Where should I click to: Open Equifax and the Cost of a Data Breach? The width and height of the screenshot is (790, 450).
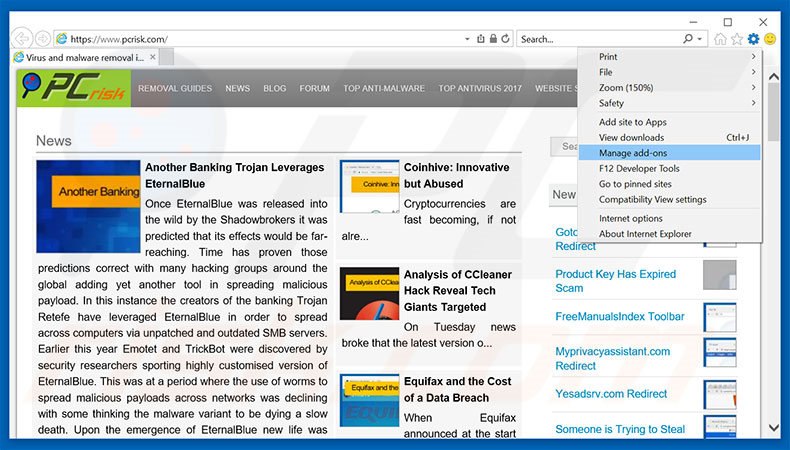click(457, 390)
